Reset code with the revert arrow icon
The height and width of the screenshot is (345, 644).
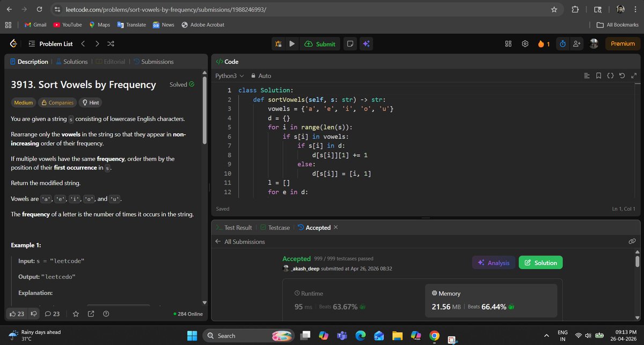[x=622, y=76]
